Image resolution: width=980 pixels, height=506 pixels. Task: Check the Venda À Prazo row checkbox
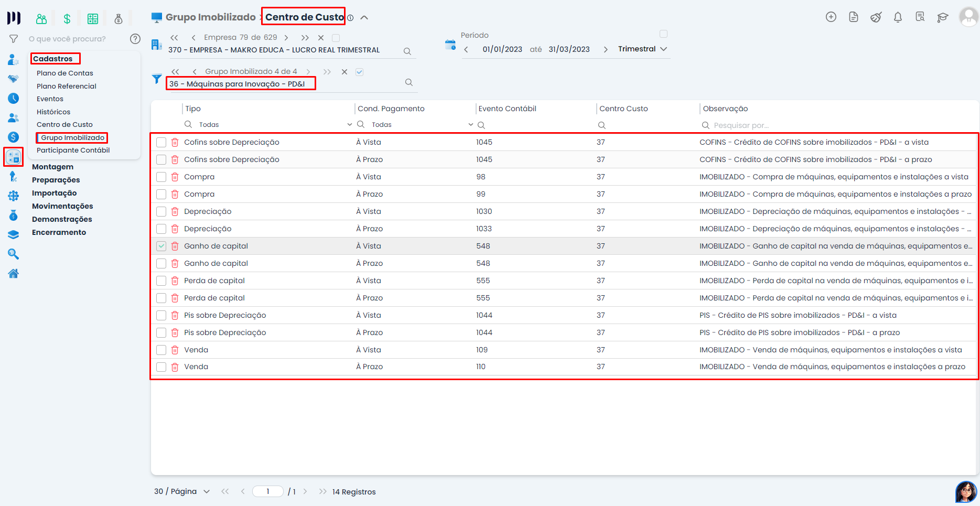[x=161, y=367]
